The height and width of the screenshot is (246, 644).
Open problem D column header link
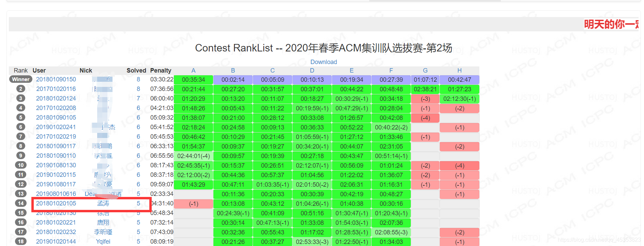[312, 71]
